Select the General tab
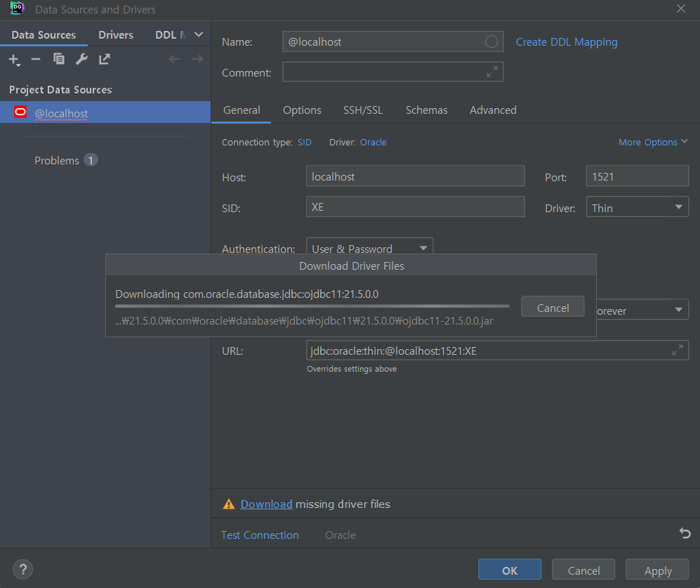 click(242, 110)
